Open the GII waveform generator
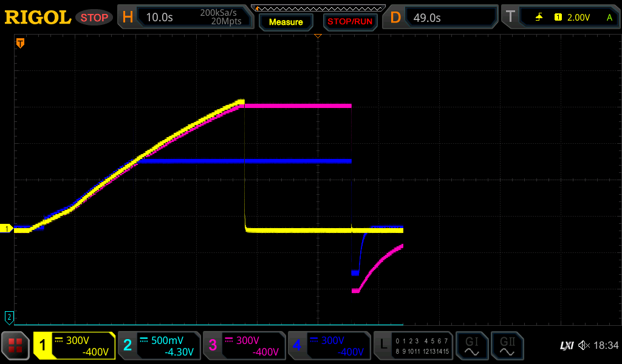The height and width of the screenshot is (364, 622). tap(507, 346)
